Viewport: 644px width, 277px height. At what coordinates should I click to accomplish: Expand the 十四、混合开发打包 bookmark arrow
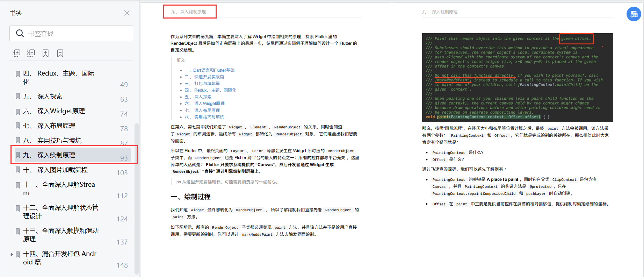tap(12, 255)
